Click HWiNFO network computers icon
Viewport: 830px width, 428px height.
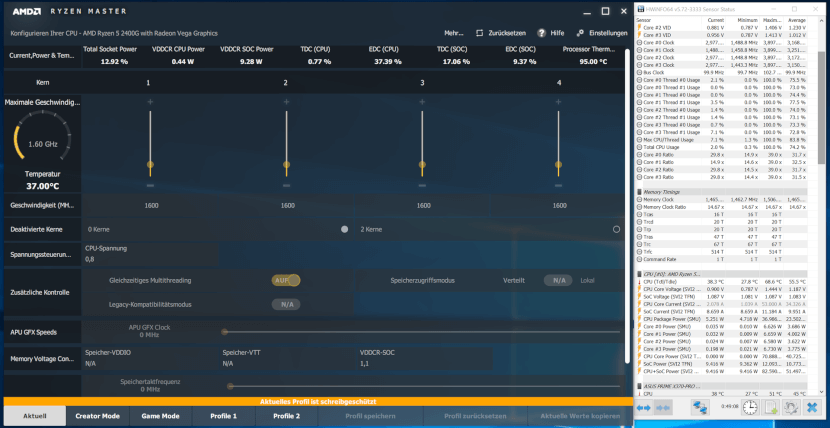700,407
